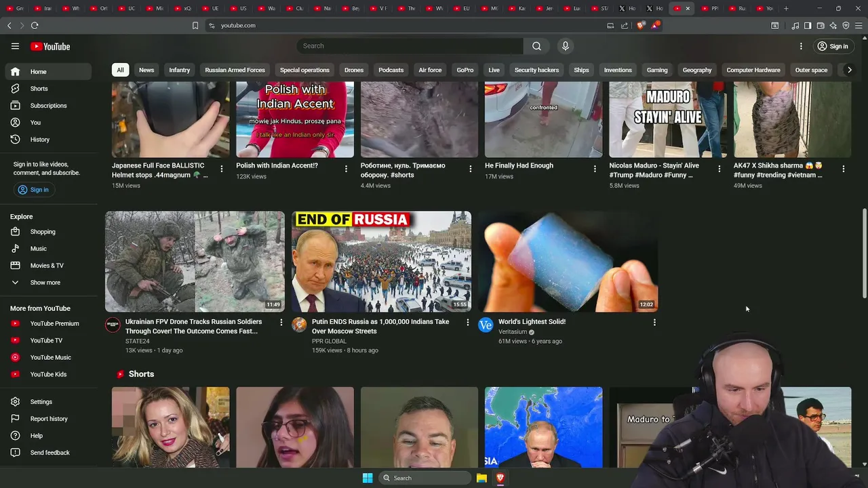
Task: Select the Computer Hardware filter chip
Action: pos(753,70)
